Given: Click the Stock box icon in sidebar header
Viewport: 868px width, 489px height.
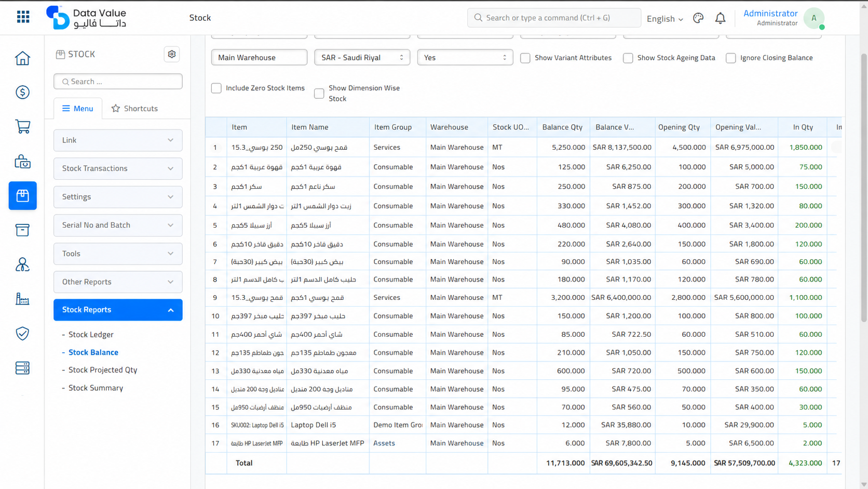Looking at the screenshot, I should [60, 54].
